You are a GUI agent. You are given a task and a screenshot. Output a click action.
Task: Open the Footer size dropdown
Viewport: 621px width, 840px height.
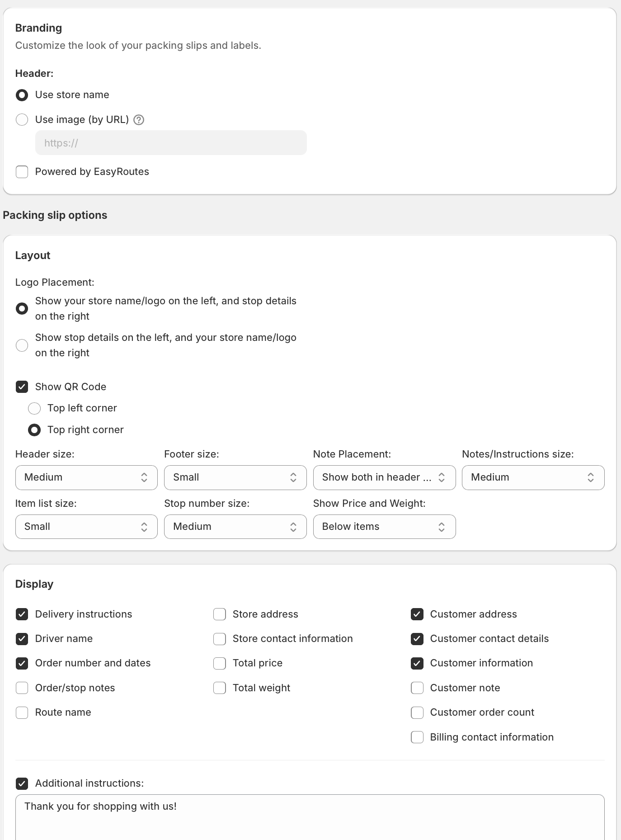point(235,477)
